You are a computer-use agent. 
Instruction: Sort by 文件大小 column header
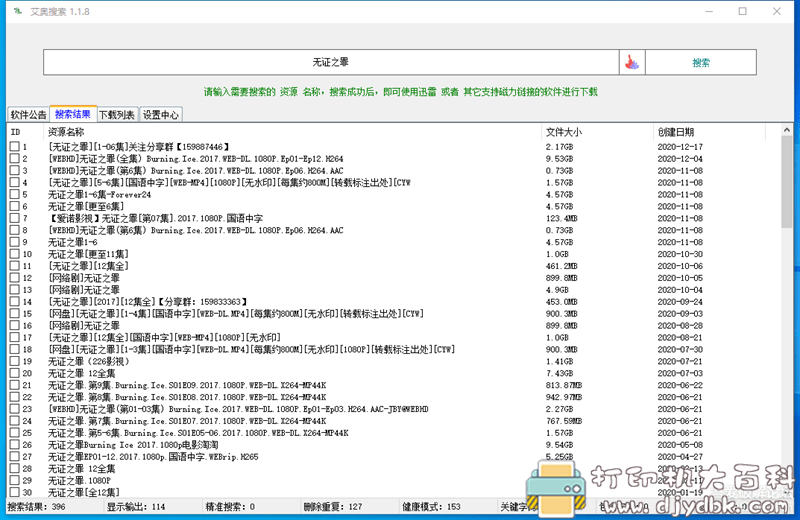click(597, 132)
